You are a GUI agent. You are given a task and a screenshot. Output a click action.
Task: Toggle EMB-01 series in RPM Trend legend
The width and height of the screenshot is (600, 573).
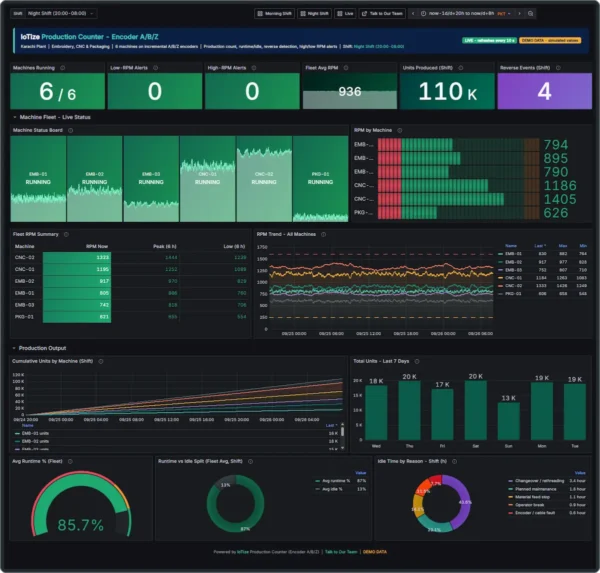tap(513, 254)
